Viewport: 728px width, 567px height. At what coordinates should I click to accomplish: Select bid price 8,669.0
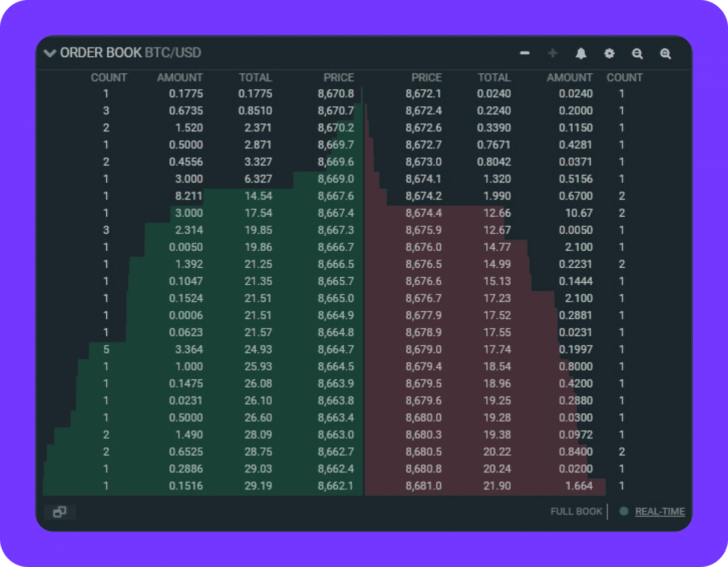[336, 179]
